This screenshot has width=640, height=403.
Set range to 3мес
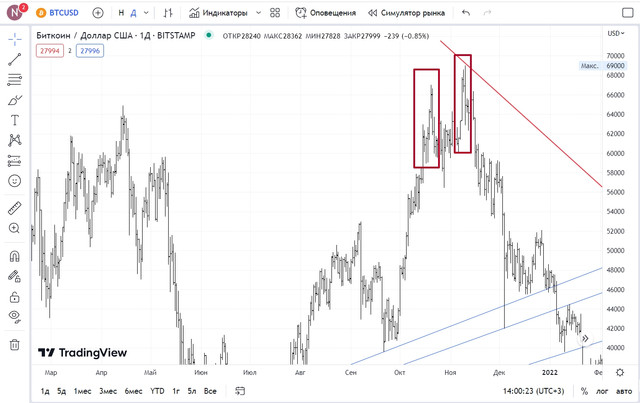(x=108, y=391)
